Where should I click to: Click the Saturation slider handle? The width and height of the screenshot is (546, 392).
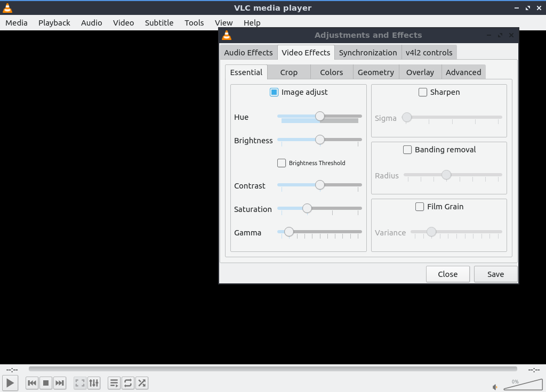tap(307, 209)
